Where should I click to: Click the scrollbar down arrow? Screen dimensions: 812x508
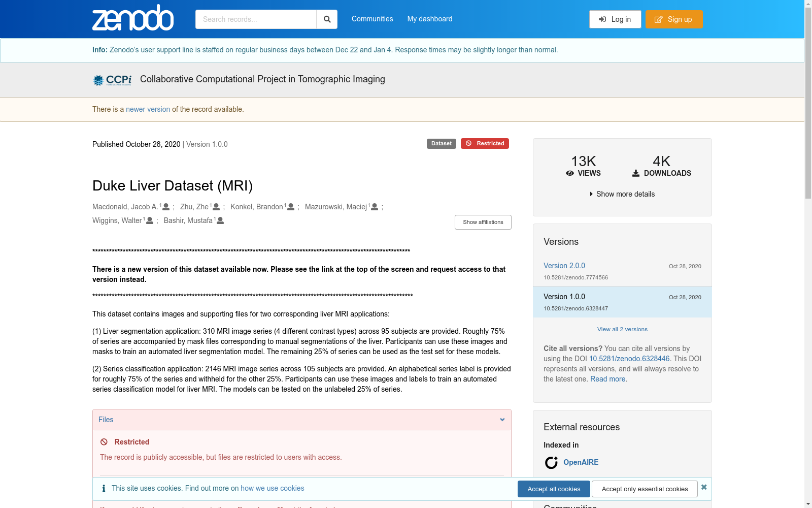coord(808,504)
